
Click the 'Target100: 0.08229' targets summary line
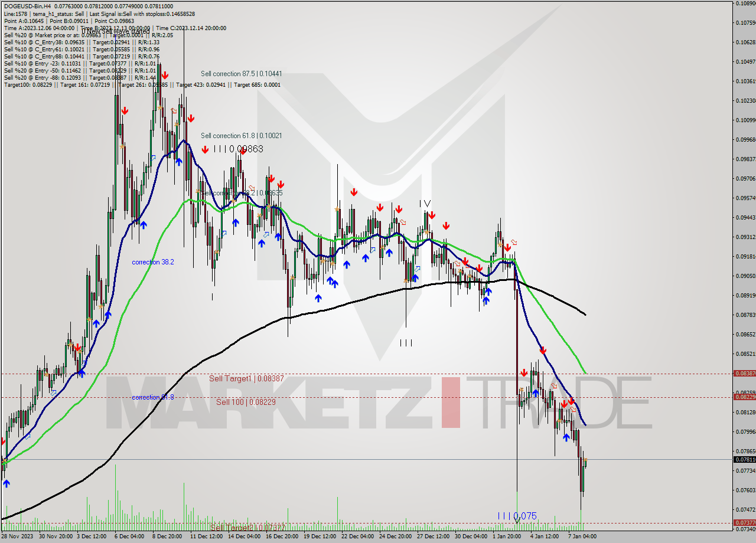[142, 84]
